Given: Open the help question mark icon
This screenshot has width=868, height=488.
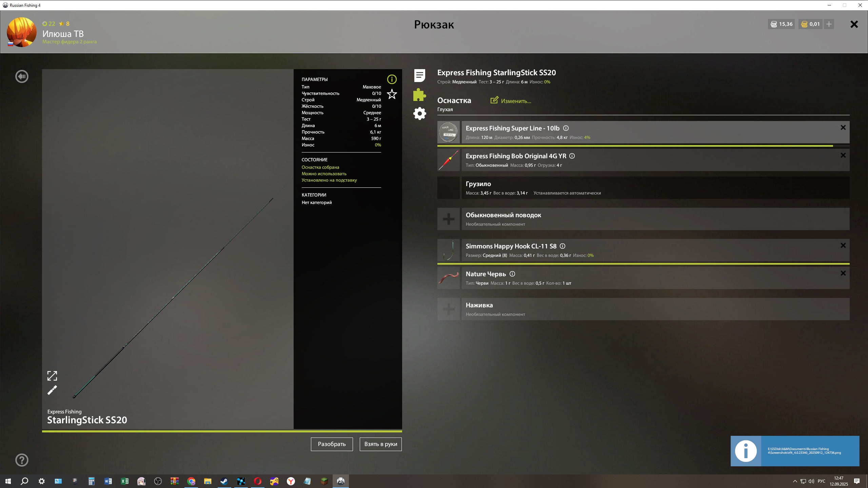Looking at the screenshot, I should click(22, 460).
